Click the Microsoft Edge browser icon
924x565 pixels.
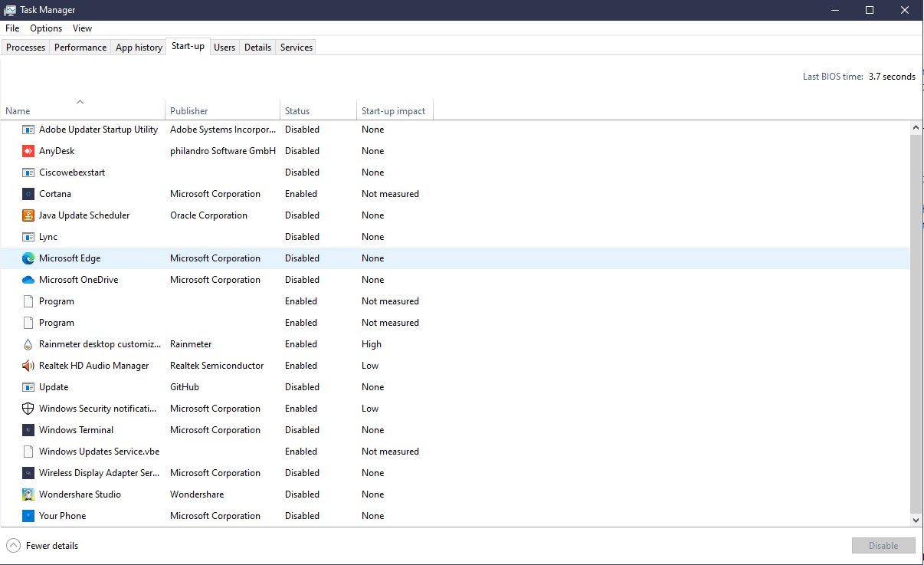click(28, 258)
